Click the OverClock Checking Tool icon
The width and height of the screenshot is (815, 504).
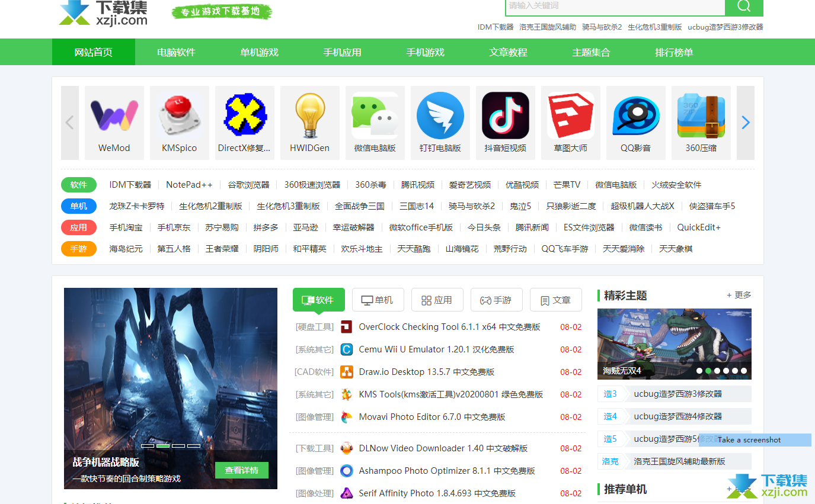(x=347, y=327)
